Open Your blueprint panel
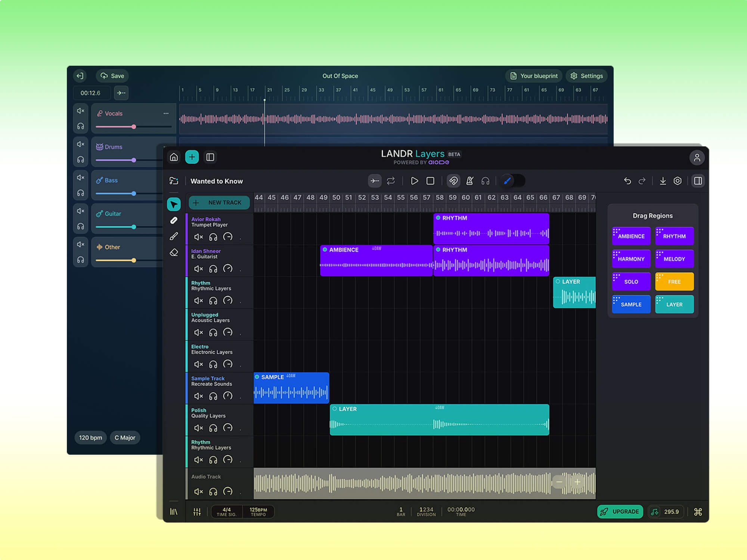 pos(533,76)
